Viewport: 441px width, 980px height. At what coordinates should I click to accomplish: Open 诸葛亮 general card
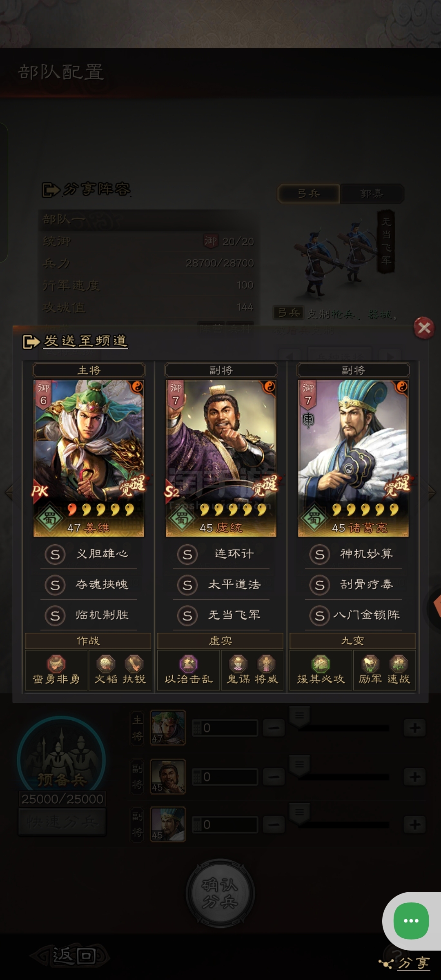[353, 458]
